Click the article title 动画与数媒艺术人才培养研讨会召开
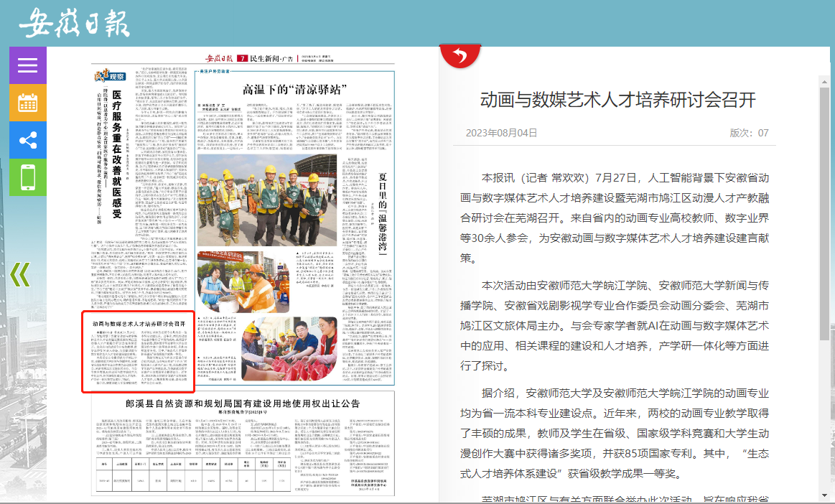 (x=617, y=100)
